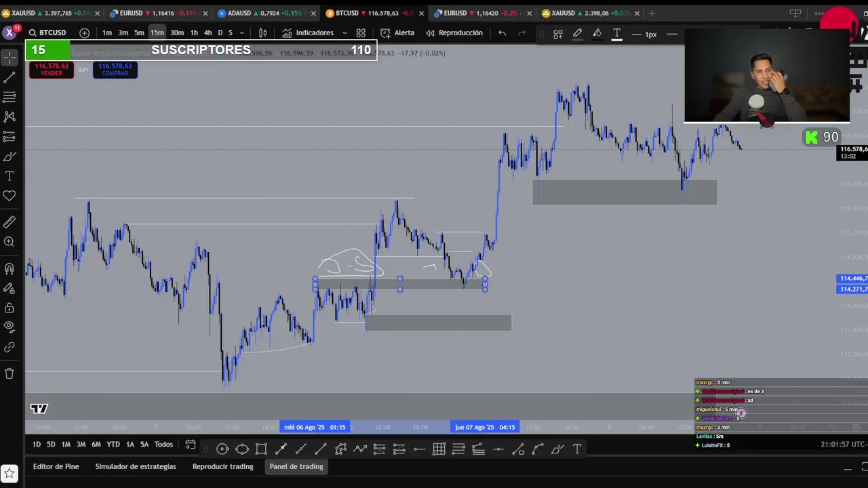This screenshot has height=488, width=868.
Task: Select the brush drawing tool in left sidebar
Action: coord(9,157)
